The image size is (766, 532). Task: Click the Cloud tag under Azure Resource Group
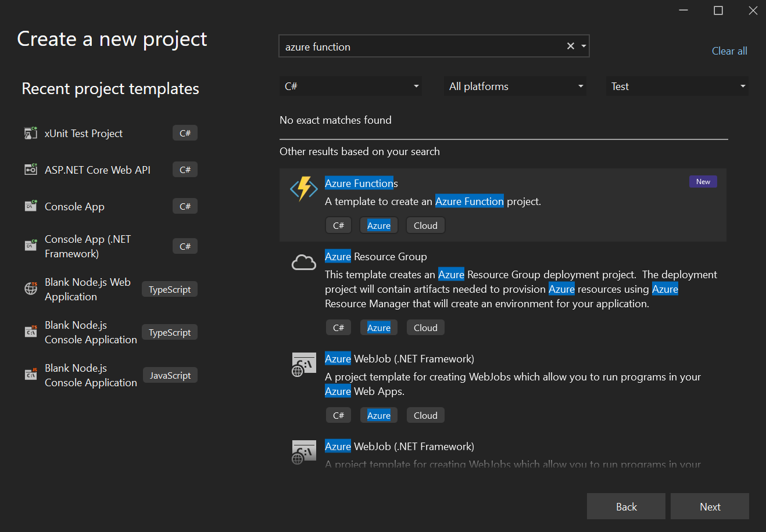pos(425,328)
